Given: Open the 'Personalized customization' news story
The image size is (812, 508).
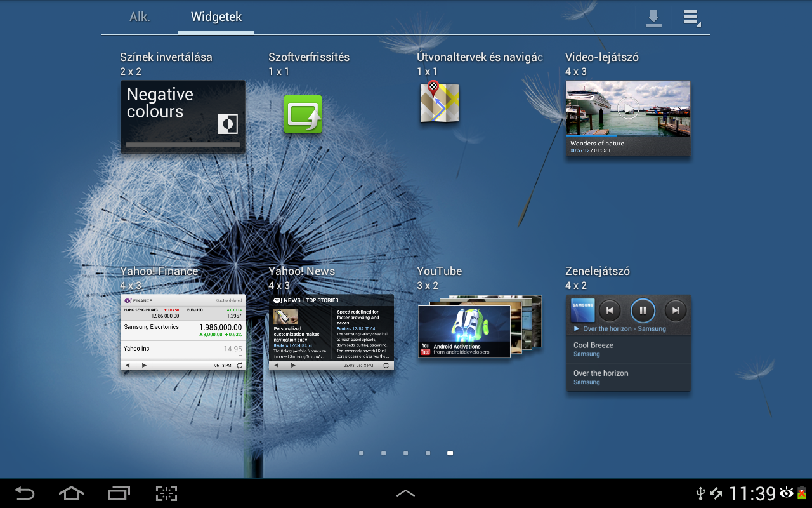Looking at the screenshot, I should click(x=301, y=333).
